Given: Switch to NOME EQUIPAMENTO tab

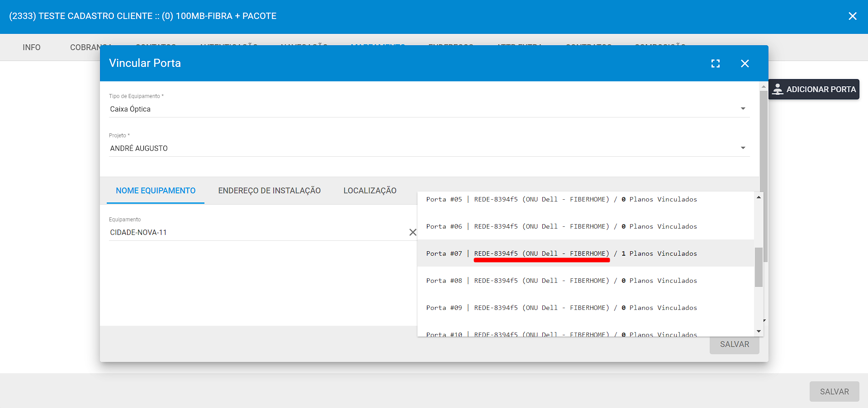Looking at the screenshot, I should point(156,191).
